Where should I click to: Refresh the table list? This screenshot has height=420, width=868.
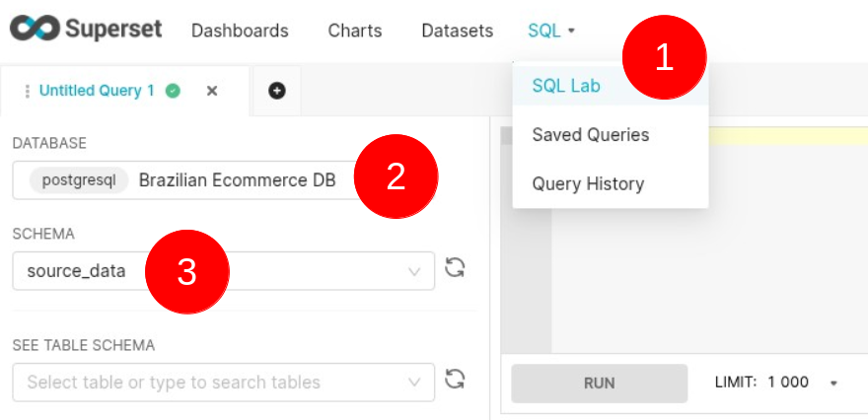pos(455,380)
